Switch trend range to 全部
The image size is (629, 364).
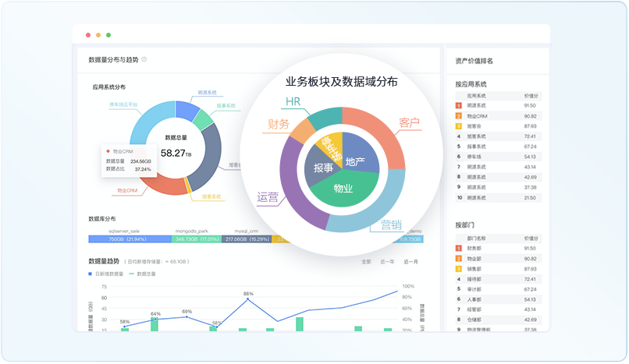(366, 262)
